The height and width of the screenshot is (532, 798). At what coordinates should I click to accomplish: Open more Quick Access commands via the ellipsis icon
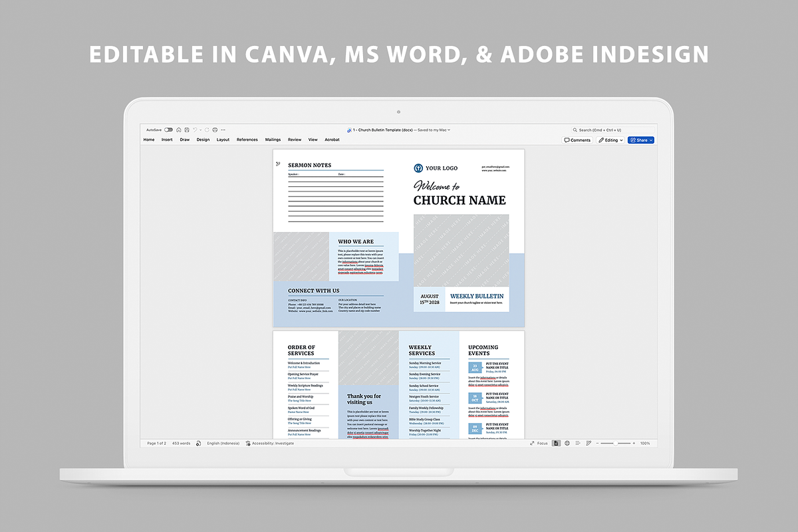223,129
